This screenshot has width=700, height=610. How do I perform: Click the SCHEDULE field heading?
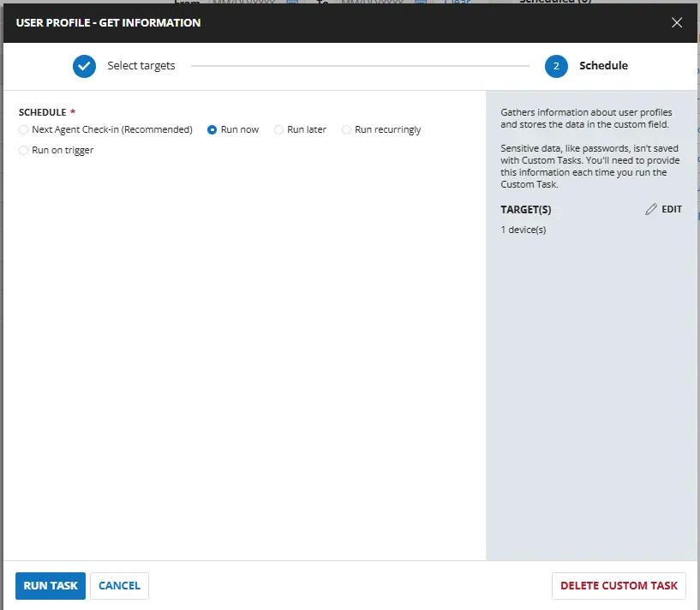43,112
